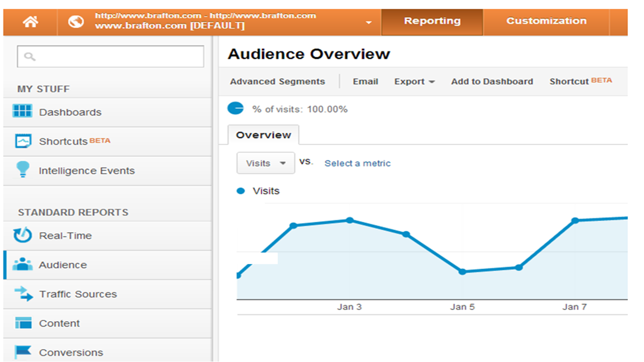Switch to the Reporting tab

[x=432, y=22]
